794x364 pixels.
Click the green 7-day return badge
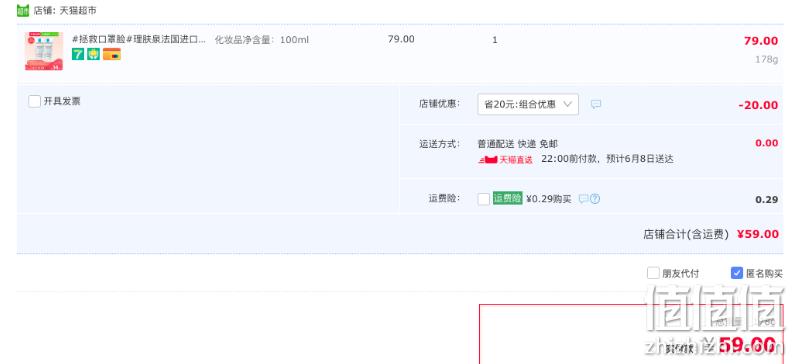(x=77, y=54)
